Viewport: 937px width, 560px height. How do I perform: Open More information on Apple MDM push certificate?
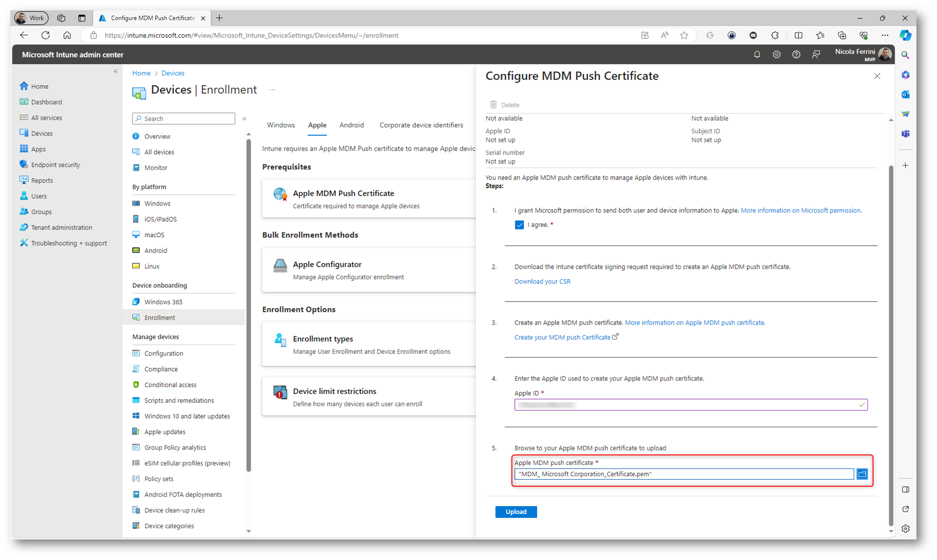(x=695, y=323)
